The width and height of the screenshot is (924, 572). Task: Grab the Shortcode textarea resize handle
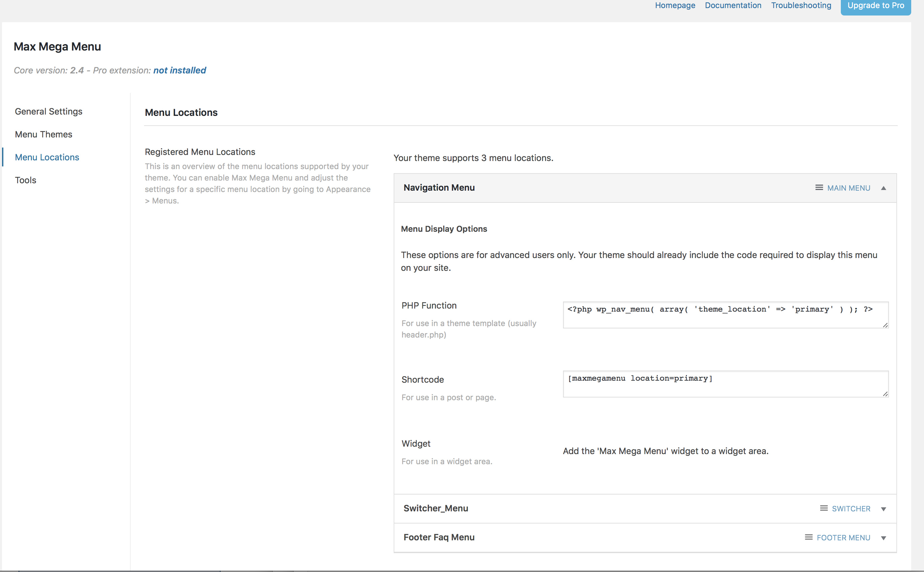coord(885,394)
